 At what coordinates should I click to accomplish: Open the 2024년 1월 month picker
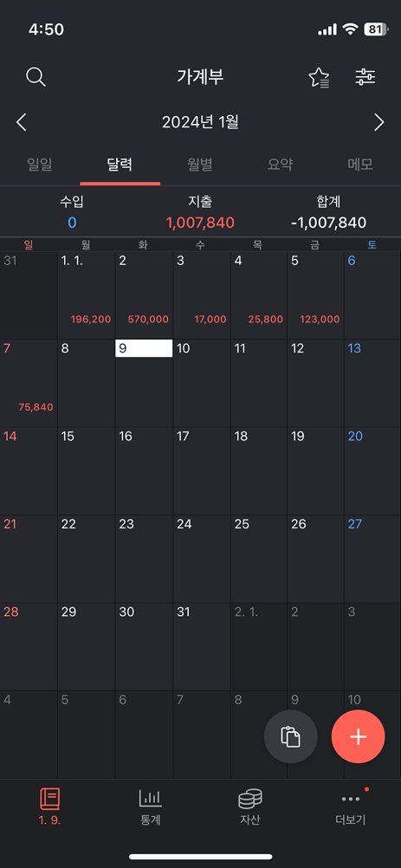coord(200,122)
